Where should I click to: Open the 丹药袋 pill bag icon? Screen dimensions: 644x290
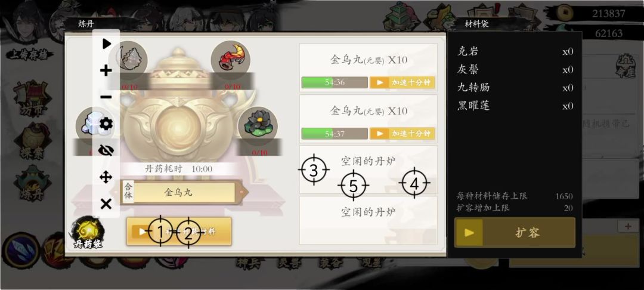pyautogui.click(x=88, y=233)
